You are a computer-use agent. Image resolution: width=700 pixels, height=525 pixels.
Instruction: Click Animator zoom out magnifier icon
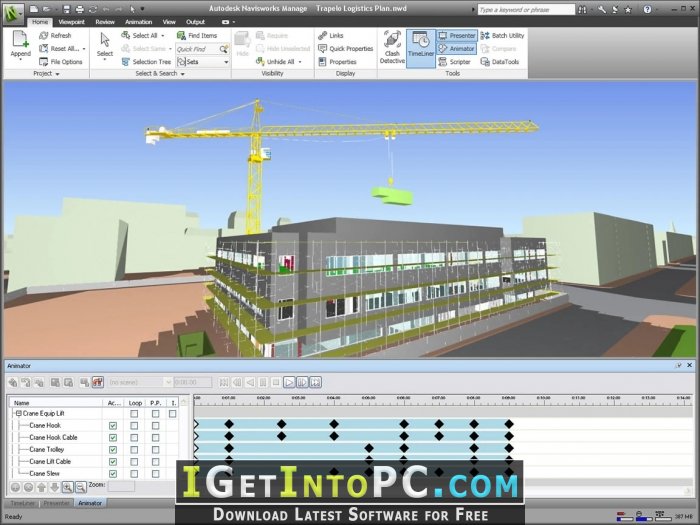80,487
